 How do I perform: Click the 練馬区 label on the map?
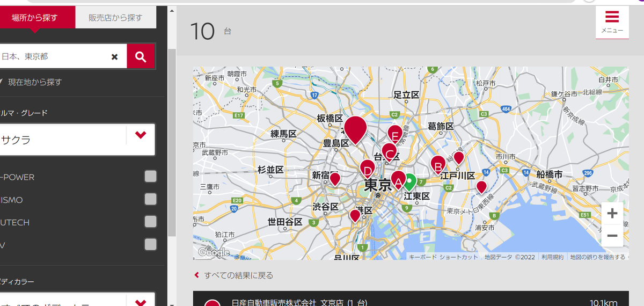point(284,133)
